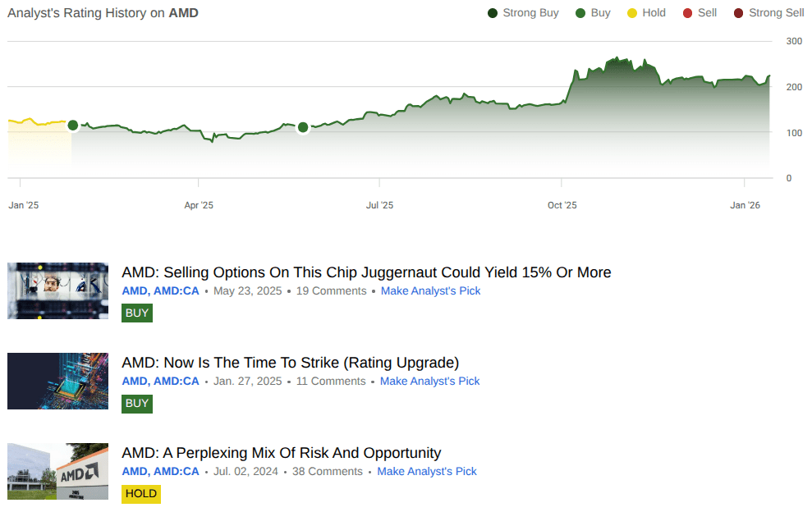Open 'Now Is The Time To Strike' article
Screen dimensions: 812x512
click(x=290, y=363)
